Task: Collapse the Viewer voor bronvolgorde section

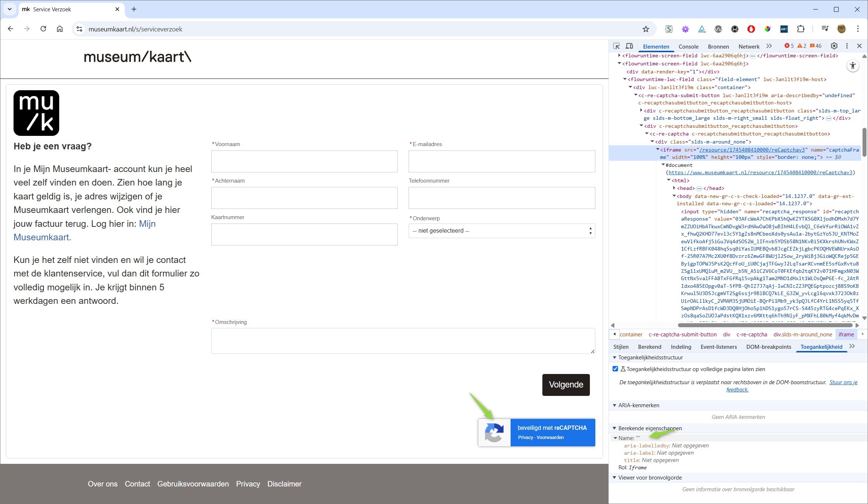Action: pyautogui.click(x=614, y=478)
